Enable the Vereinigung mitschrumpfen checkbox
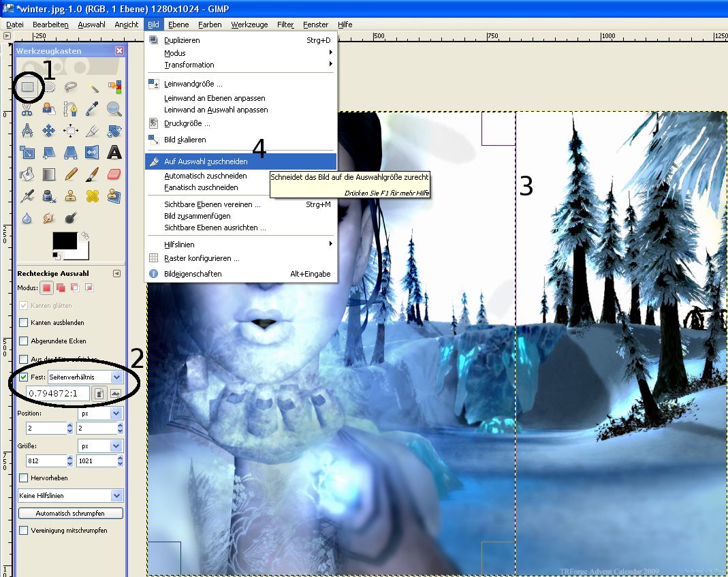This screenshot has height=577, width=728. 23,530
